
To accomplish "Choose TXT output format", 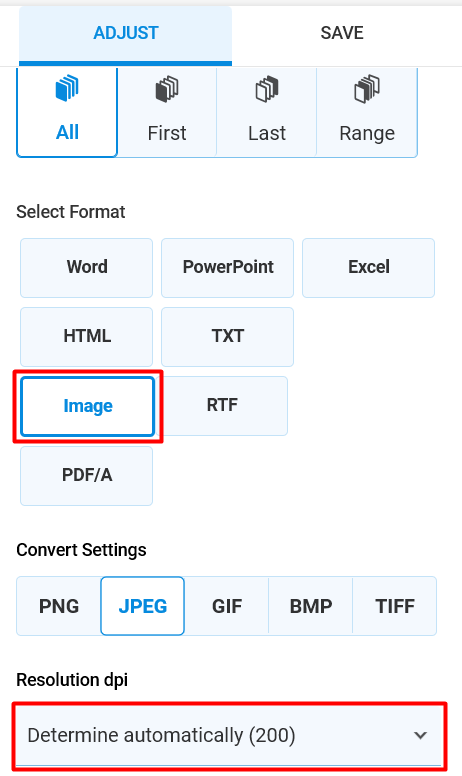I will [228, 337].
